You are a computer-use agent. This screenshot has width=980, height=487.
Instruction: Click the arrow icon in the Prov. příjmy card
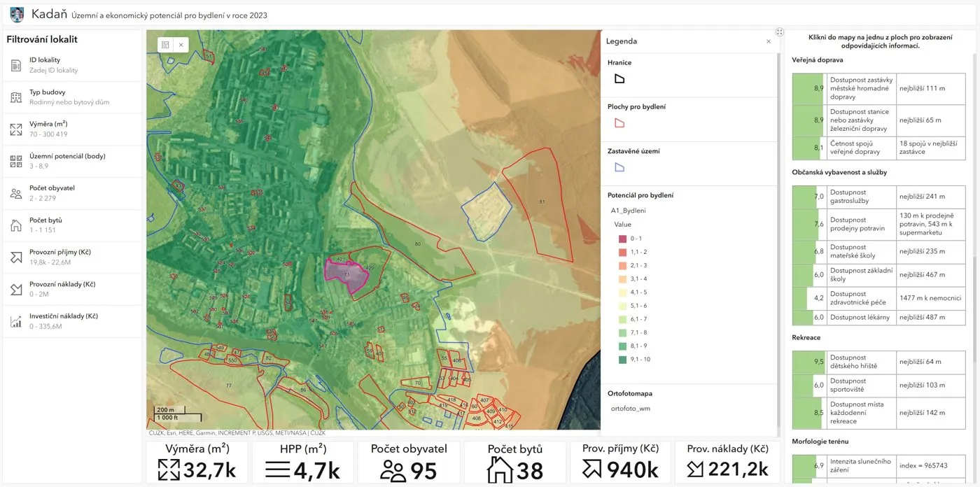coord(592,470)
